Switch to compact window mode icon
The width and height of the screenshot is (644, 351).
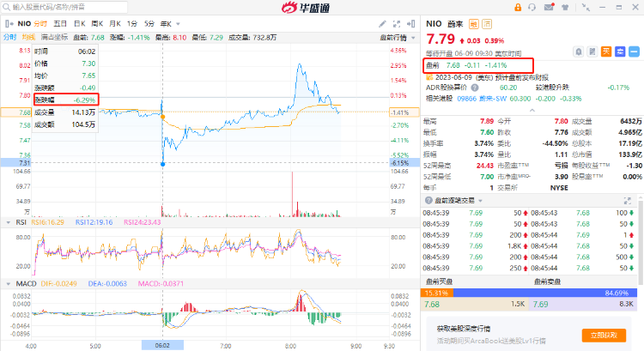tap(586, 8)
